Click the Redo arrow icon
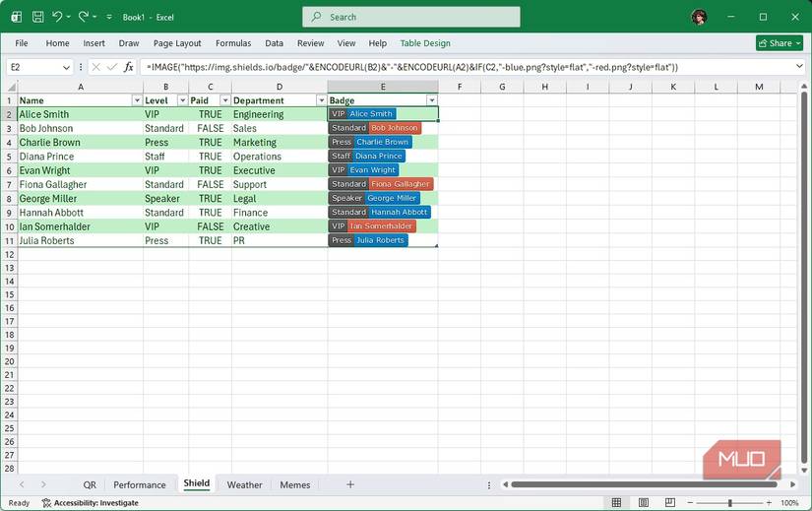Viewport: 812px width, 511px height. (84, 17)
